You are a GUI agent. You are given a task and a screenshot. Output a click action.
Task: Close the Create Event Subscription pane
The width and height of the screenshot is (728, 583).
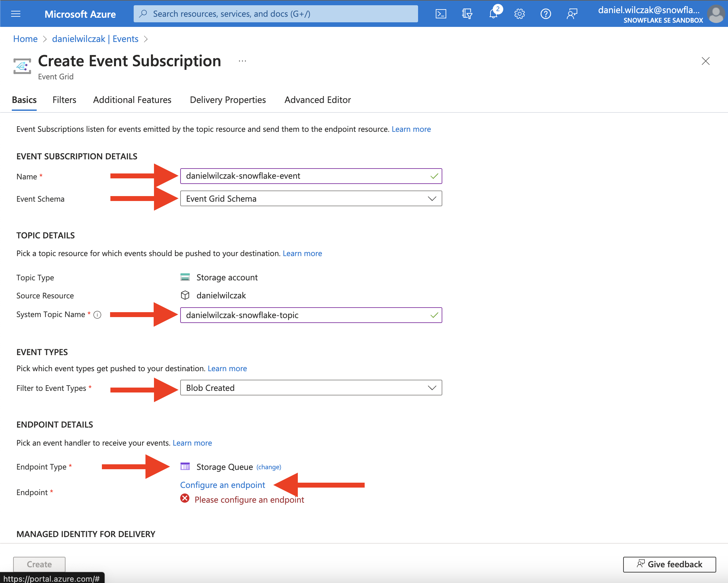pyautogui.click(x=705, y=61)
